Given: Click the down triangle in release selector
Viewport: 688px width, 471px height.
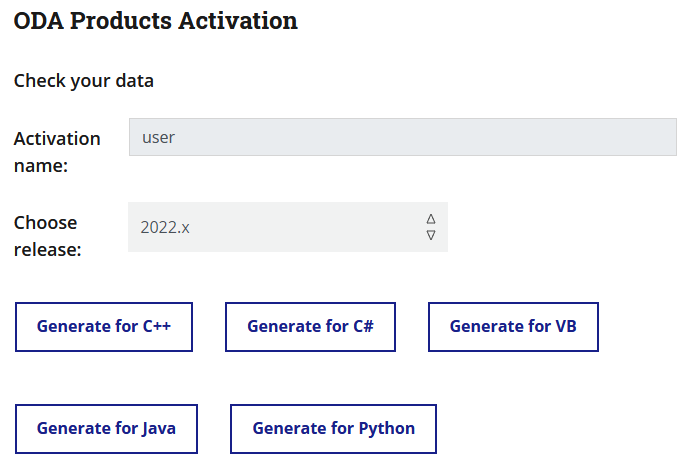Looking at the screenshot, I should [x=431, y=235].
